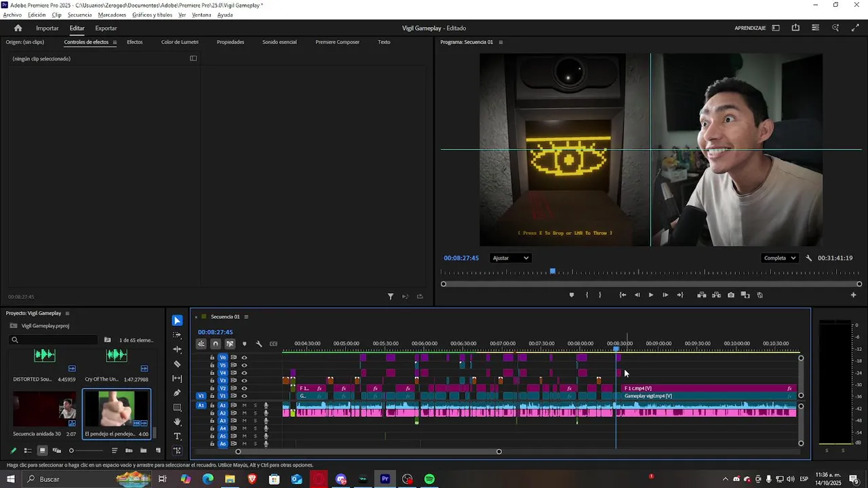Open Controles de efectos panel menu
This screenshot has height=488, width=868.
point(115,42)
